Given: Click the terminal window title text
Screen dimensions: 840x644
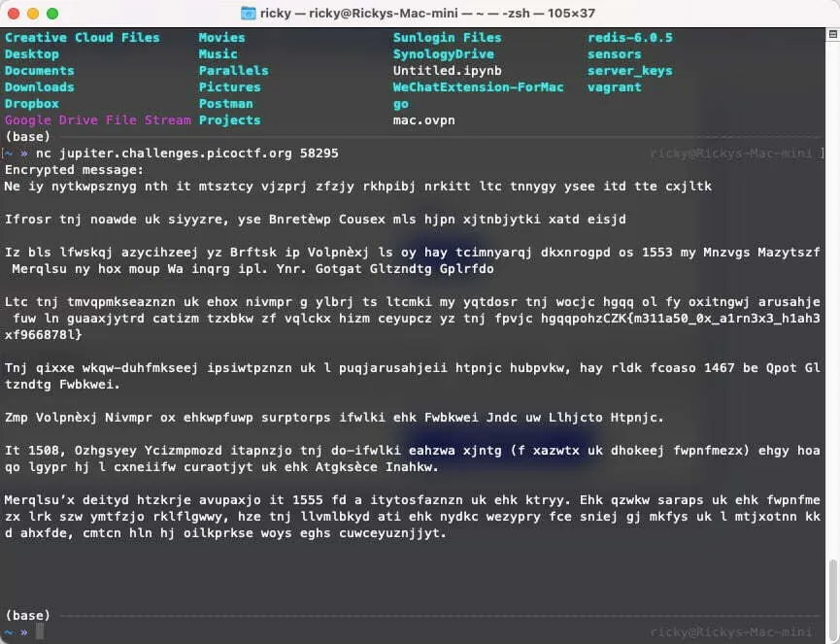Looking at the screenshot, I should pyautogui.click(x=427, y=14).
